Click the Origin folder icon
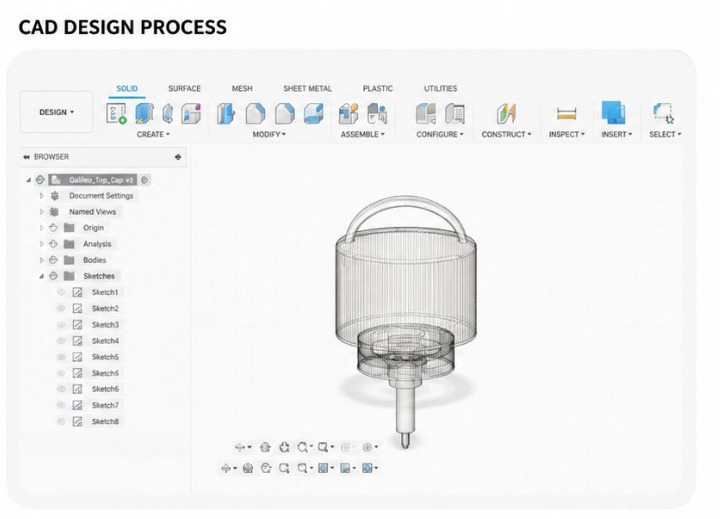 point(69,228)
